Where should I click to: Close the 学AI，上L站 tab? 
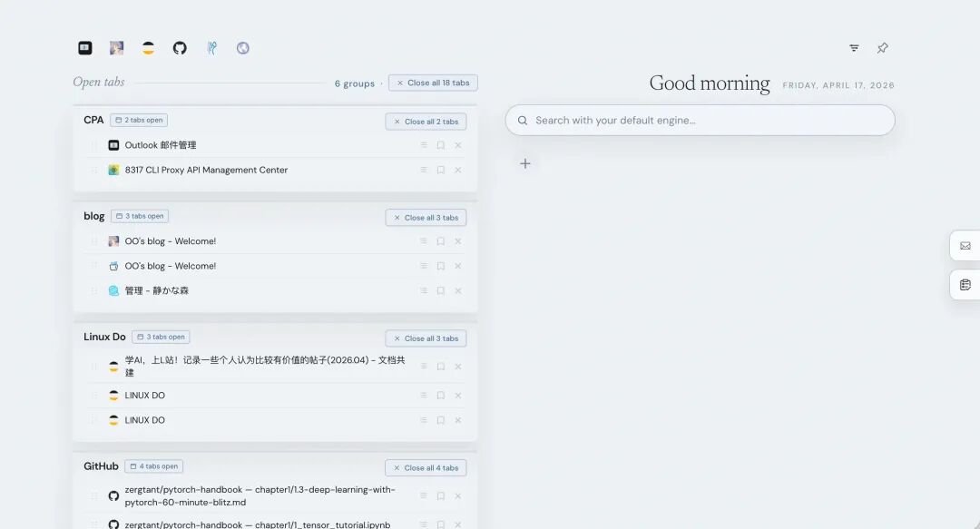[x=458, y=367]
